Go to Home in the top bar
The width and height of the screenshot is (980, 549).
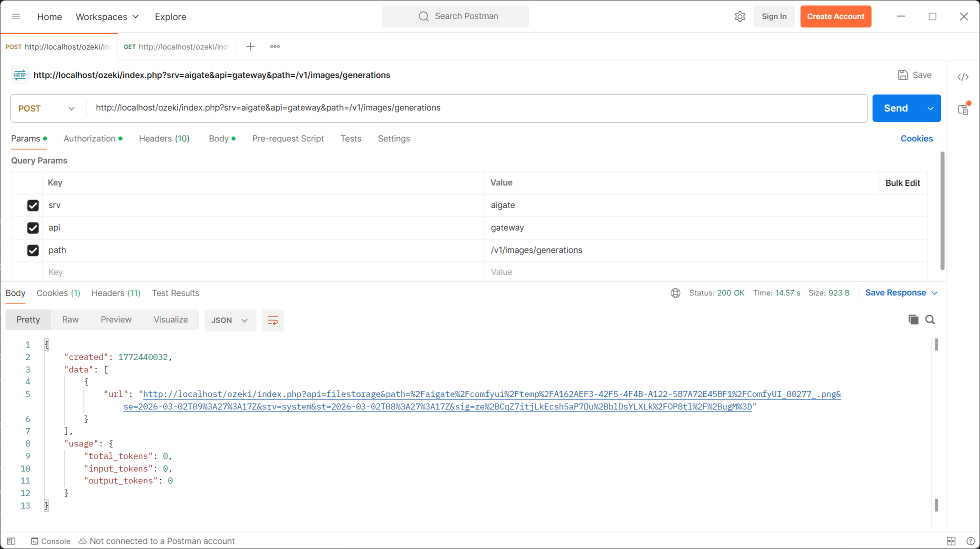49,16
